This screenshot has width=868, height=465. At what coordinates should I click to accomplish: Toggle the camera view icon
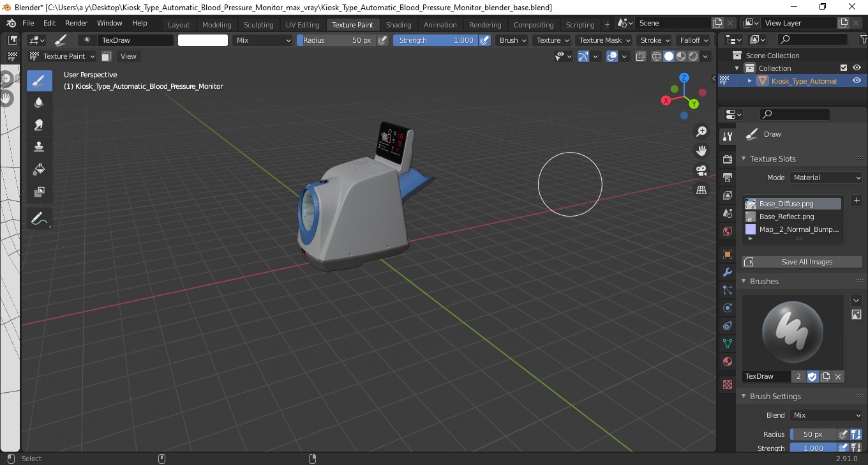point(701,171)
